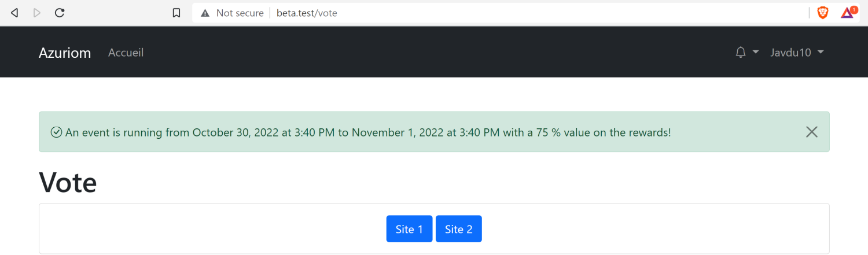Image resolution: width=868 pixels, height=255 pixels.
Task: Go to the Accueil navigation item
Action: [x=126, y=53]
